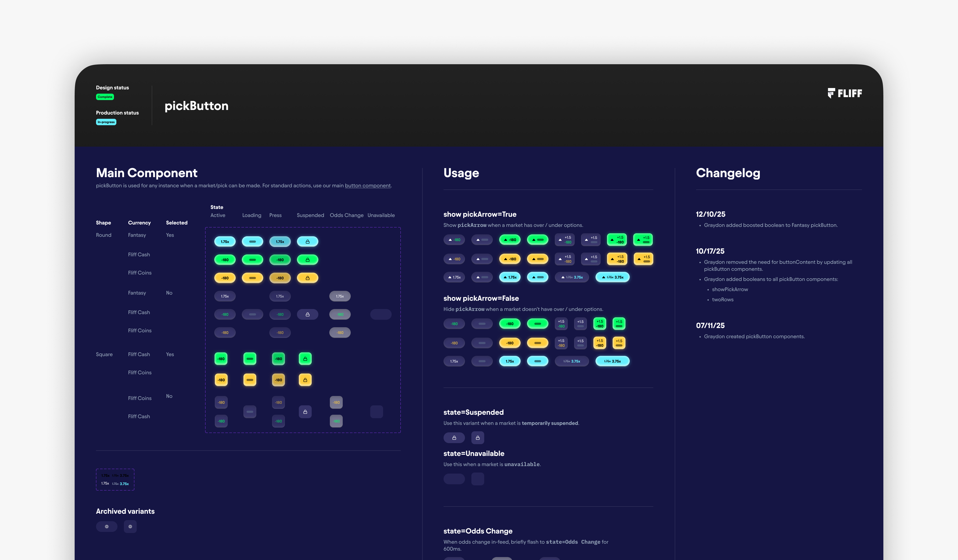Click the green square lock button
Image resolution: width=958 pixels, height=560 pixels.
(305, 359)
